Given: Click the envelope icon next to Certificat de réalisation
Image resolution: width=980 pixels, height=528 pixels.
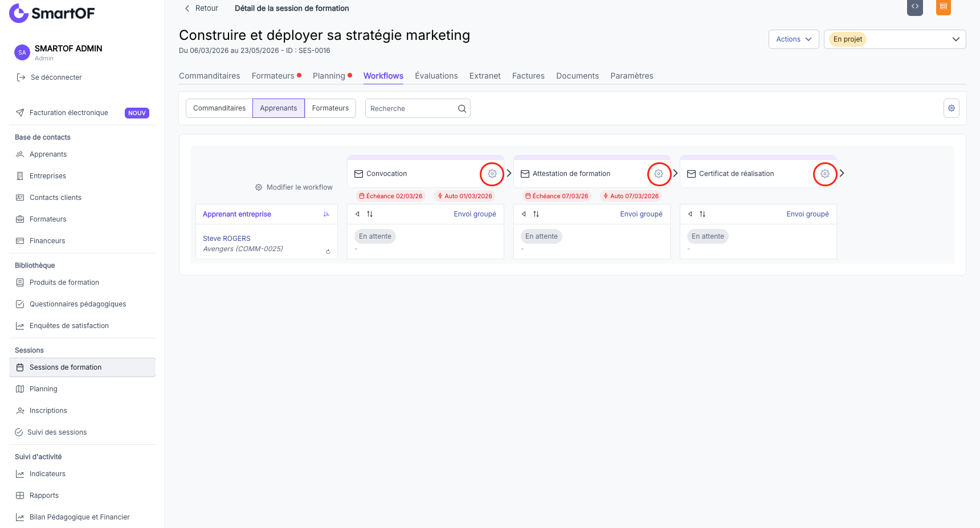Looking at the screenshot, I should point(692,174).
